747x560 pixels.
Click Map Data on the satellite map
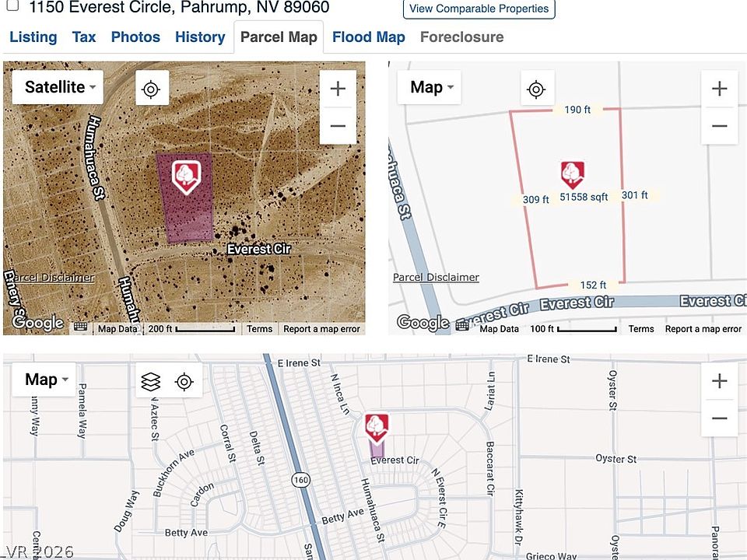117,328
